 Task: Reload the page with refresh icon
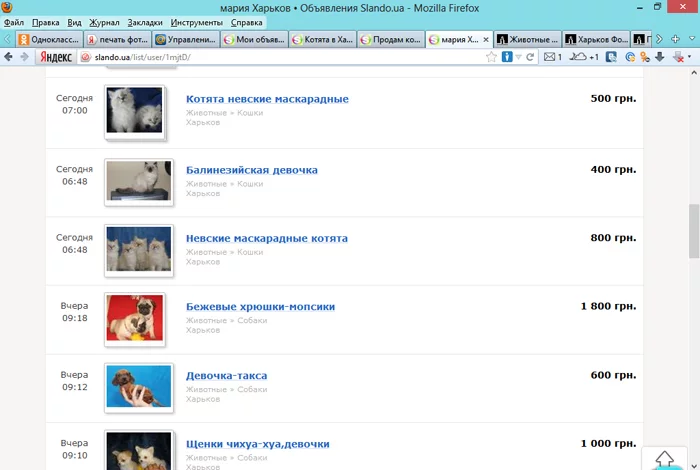pyautogui.click(x=530, y=57)
